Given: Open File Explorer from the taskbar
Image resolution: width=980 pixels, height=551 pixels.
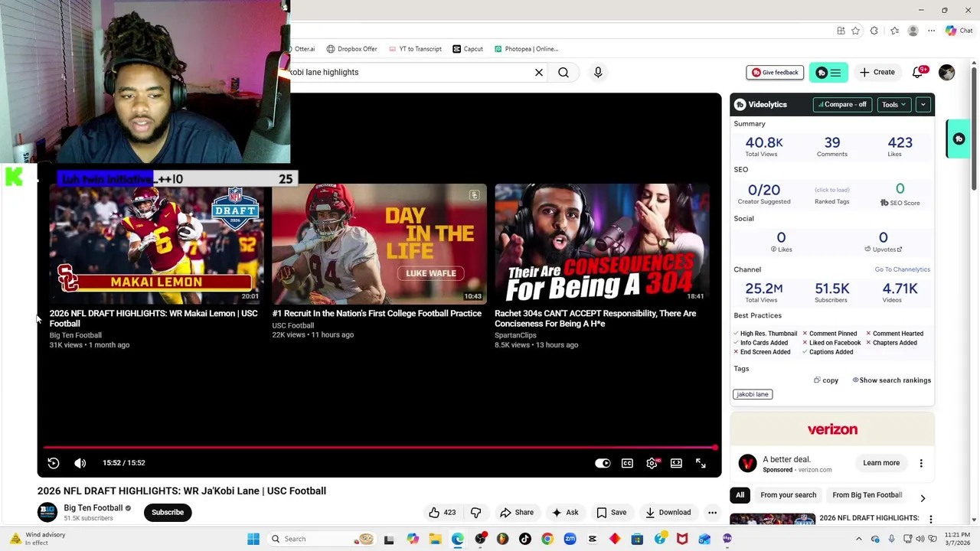Looking at the screenshot, I should coord(435,539).
